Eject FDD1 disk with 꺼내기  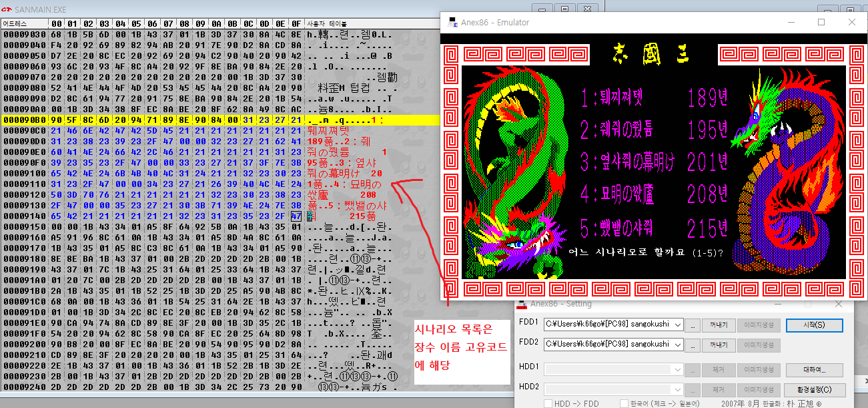tap(719, 325)
